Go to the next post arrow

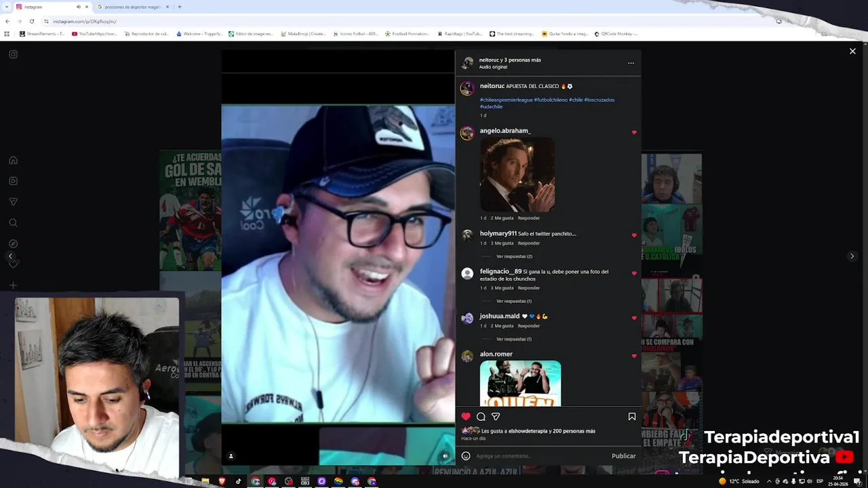tap(852, 256)
